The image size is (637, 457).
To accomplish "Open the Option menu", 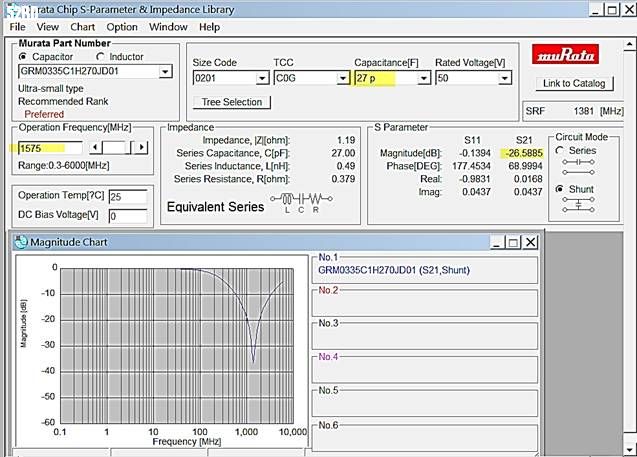I will 122,27.
